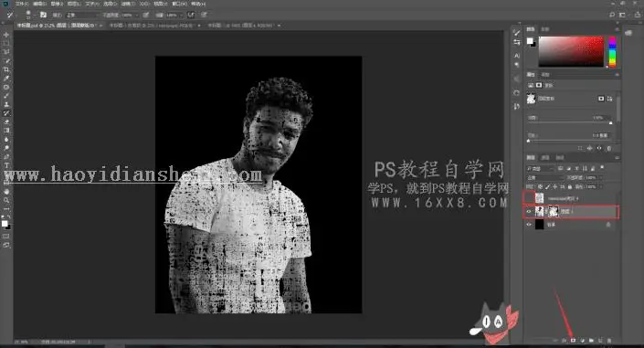Show the newspaper copy layer

coord(529,198)
